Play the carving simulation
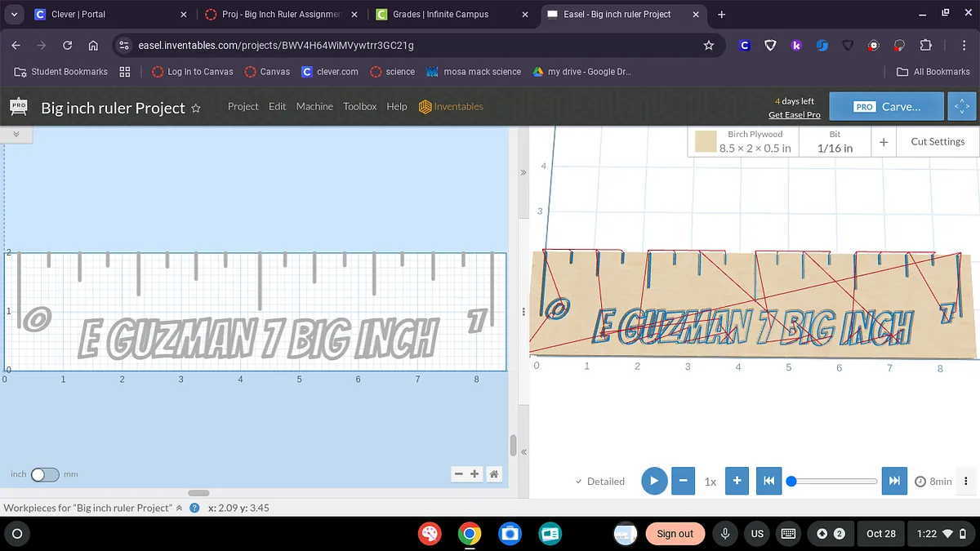 653,481
